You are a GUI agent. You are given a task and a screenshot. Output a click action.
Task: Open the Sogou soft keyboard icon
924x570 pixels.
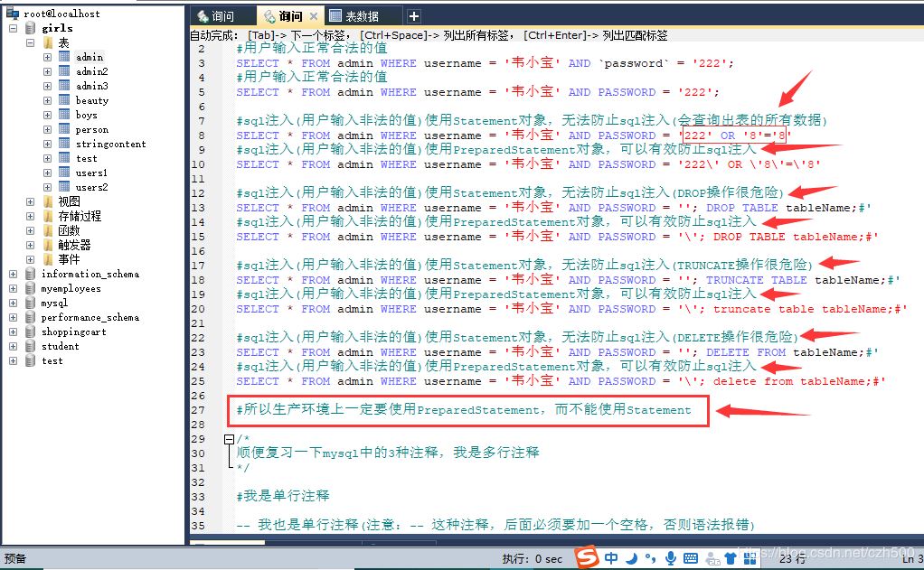691,558
